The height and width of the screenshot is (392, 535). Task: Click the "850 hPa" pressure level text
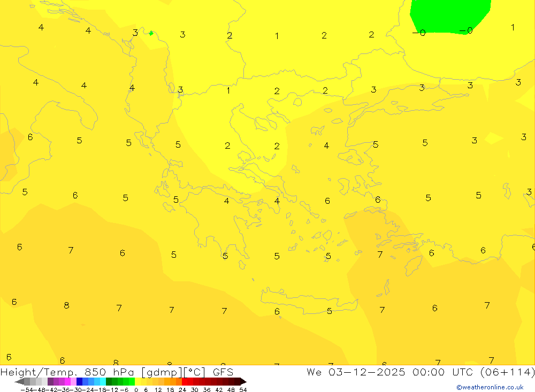(109, 372)
